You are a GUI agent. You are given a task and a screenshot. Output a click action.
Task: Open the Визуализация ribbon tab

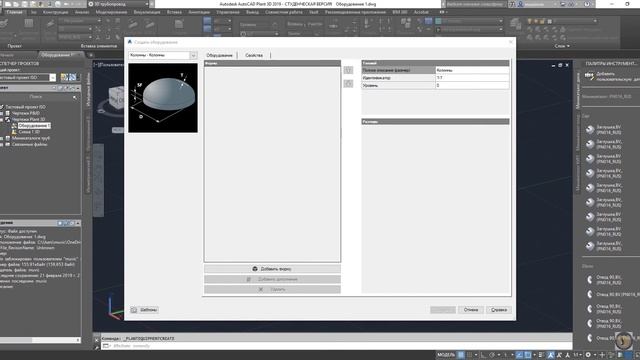(147, 12)
